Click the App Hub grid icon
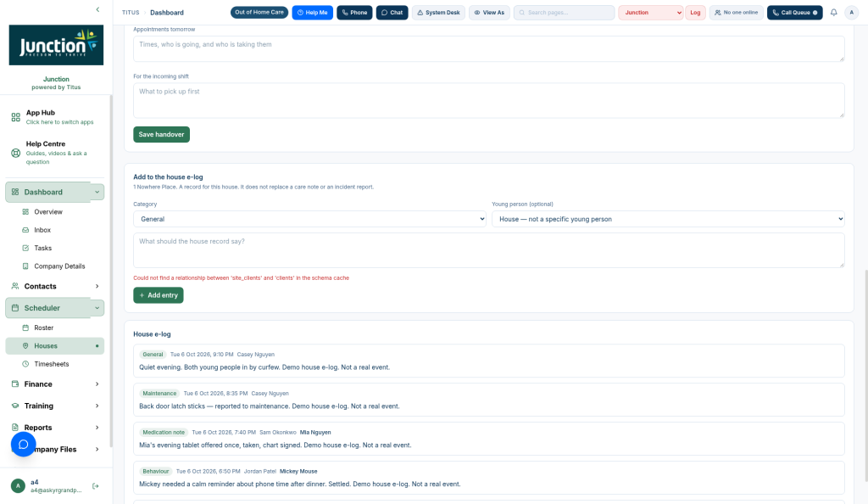Image resolution: width=868 pixels, height=504 pixels. pos(15,117)
